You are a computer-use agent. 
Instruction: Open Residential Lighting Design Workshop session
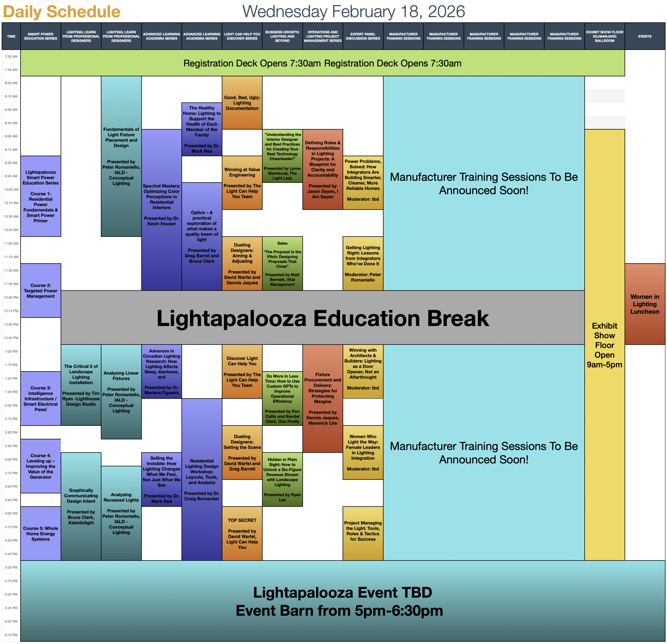(x=201, y=479)
